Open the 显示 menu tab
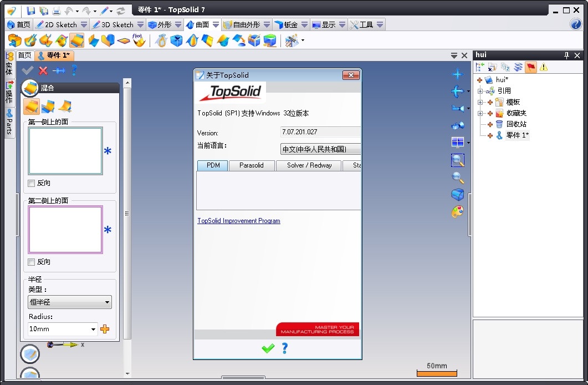The height and width of the screenshot is (385, 588). tap(325, 25)
